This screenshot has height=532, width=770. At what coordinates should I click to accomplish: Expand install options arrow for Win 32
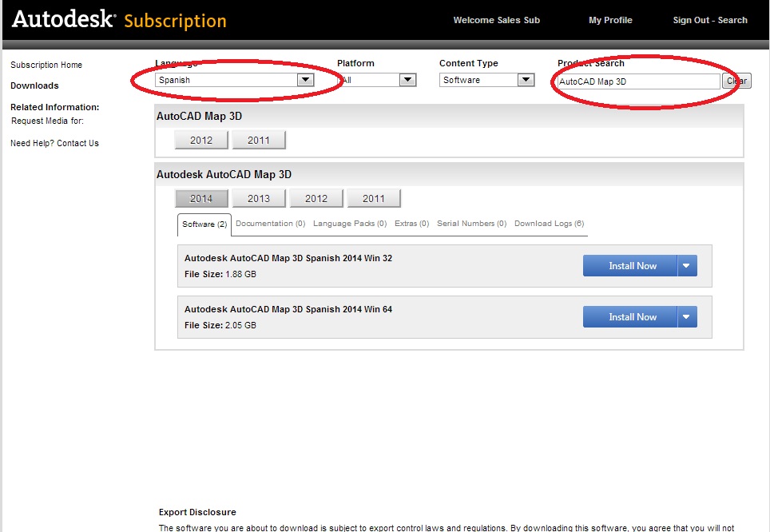click(x=687, y=266)
